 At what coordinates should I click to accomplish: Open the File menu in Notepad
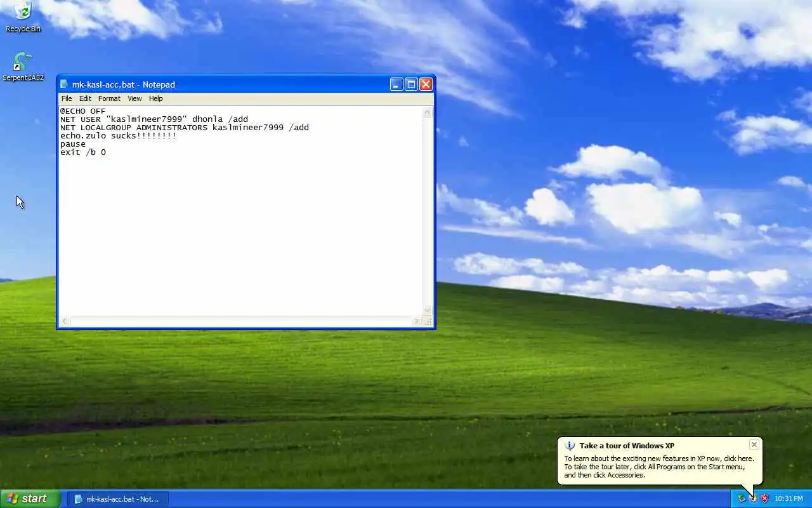(67, 98)
